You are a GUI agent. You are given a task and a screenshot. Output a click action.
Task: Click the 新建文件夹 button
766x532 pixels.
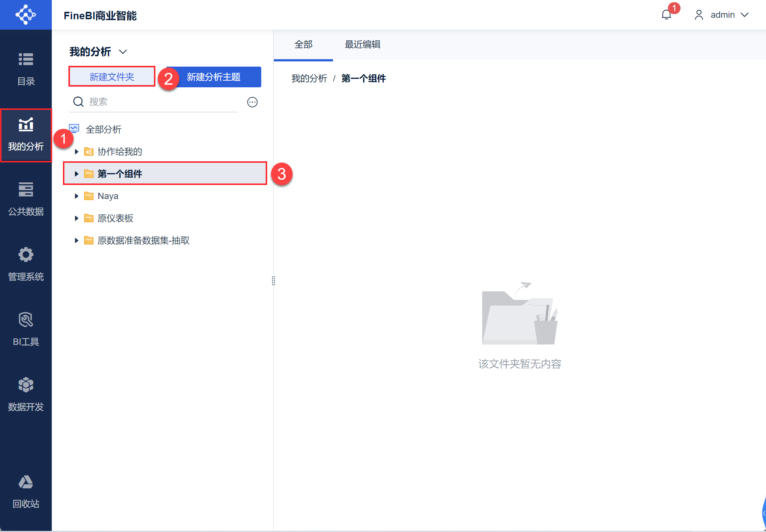coord(112,77)
